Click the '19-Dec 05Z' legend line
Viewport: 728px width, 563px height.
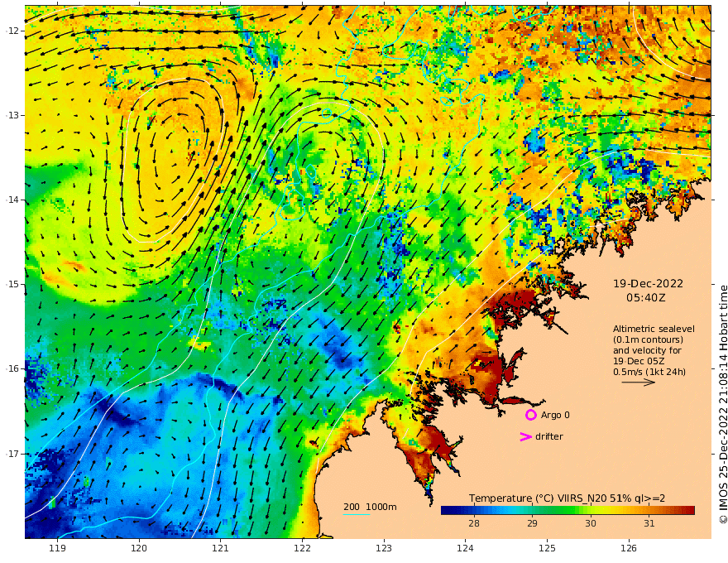point(639,361)
